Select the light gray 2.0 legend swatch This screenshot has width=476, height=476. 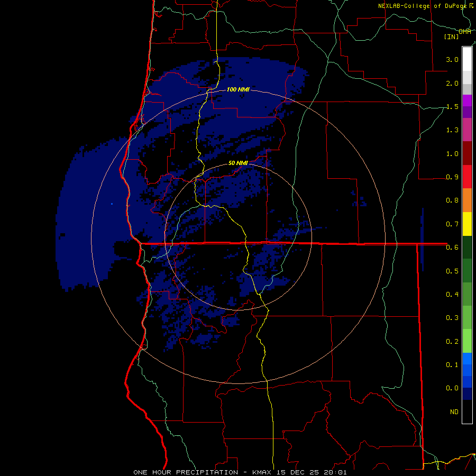(467, 77)
